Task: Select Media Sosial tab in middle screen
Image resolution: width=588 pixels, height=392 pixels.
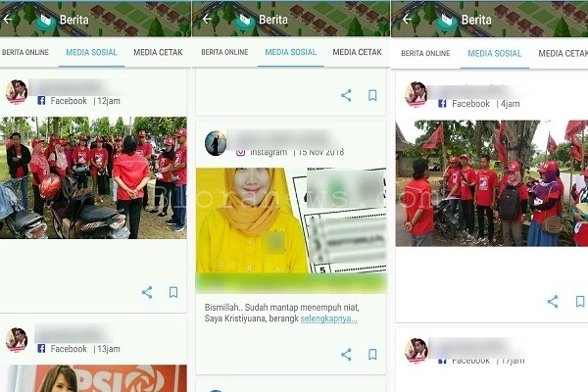Action: coord(291,52)
